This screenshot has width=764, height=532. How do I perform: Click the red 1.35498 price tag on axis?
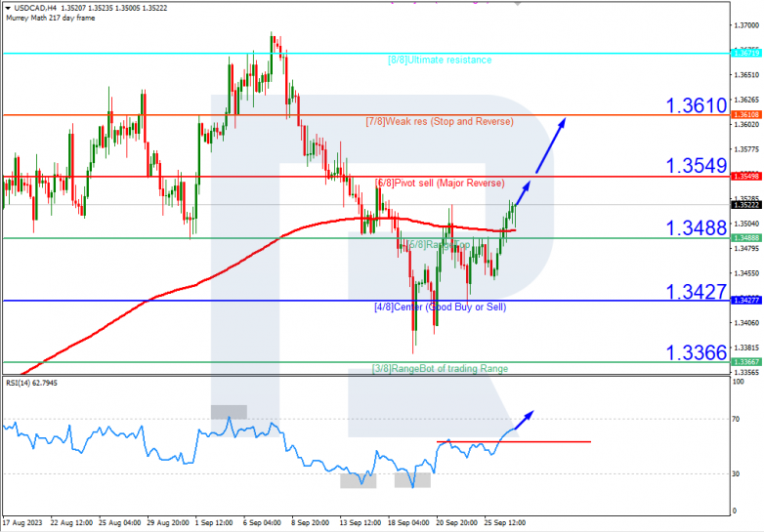pyautogui.click(x=746, y=177)
